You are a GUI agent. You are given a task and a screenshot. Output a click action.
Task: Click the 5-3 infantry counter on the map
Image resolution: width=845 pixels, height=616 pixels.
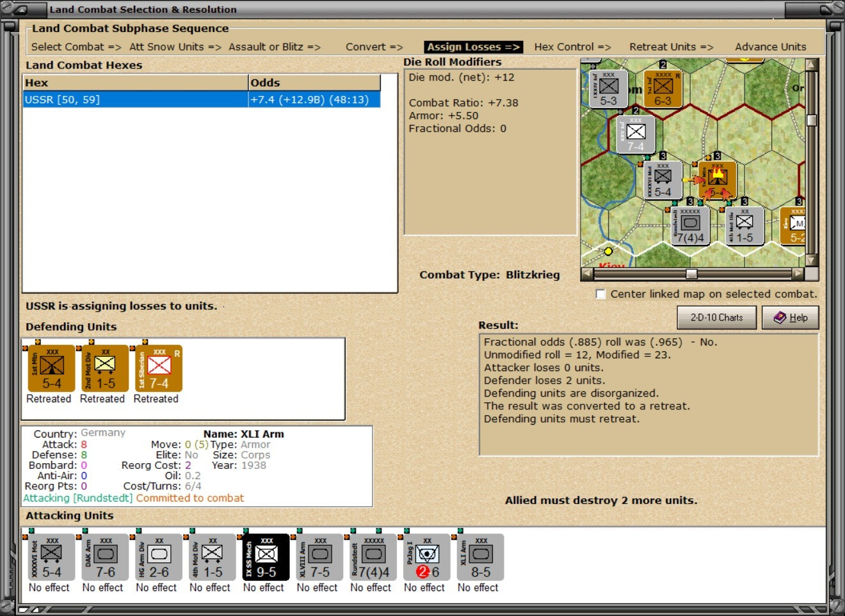pos(608,88)
